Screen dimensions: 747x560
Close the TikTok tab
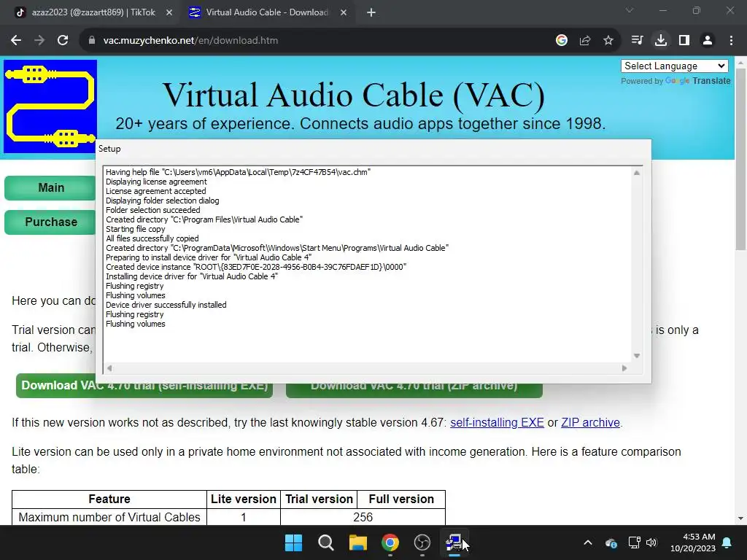pos(169,12)
